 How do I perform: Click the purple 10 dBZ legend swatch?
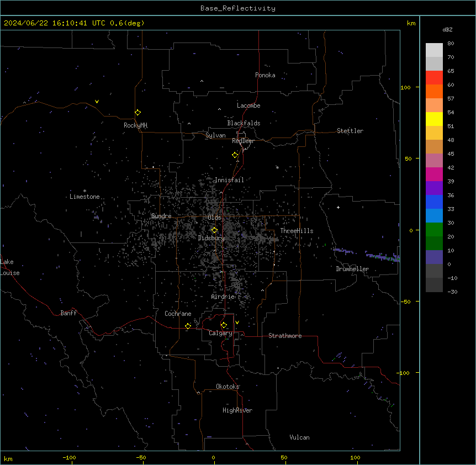[x=434, y=257]
